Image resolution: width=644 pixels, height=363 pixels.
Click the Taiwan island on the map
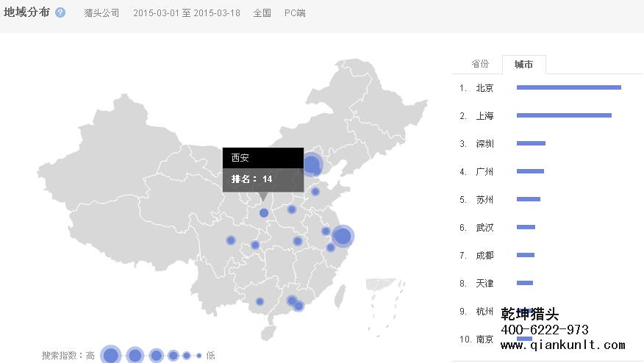(340, 296)
